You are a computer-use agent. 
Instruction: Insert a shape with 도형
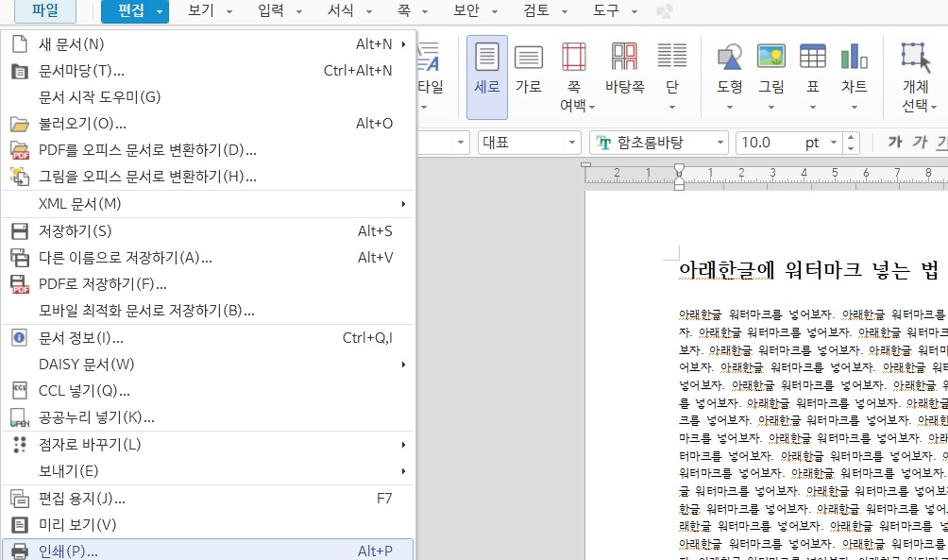point(729,68)
